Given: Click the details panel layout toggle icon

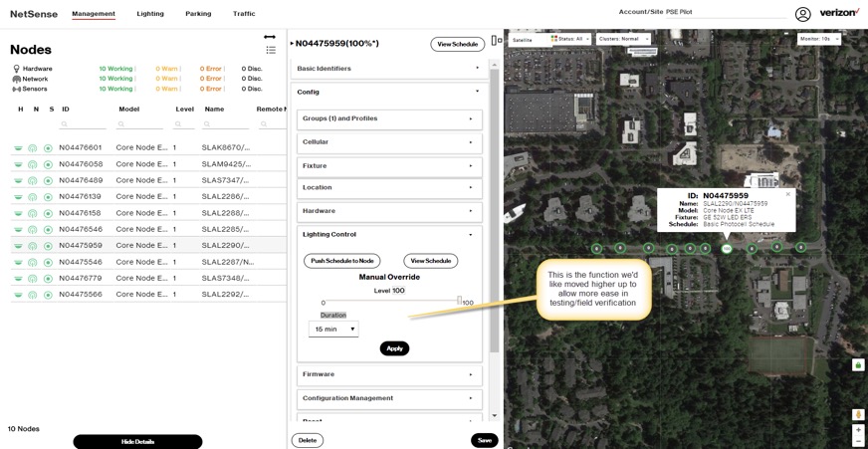Looking at the screenshot, I should (x=497, y=41).
